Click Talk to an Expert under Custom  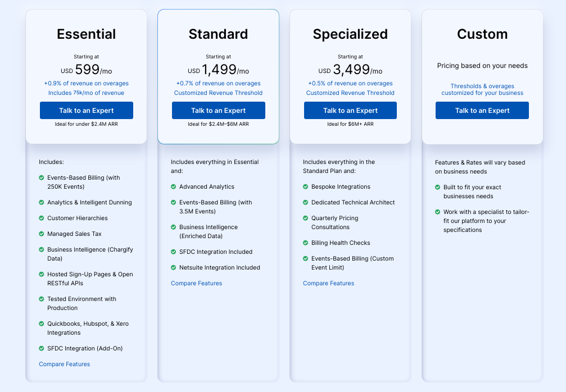(x=482, y=110)
